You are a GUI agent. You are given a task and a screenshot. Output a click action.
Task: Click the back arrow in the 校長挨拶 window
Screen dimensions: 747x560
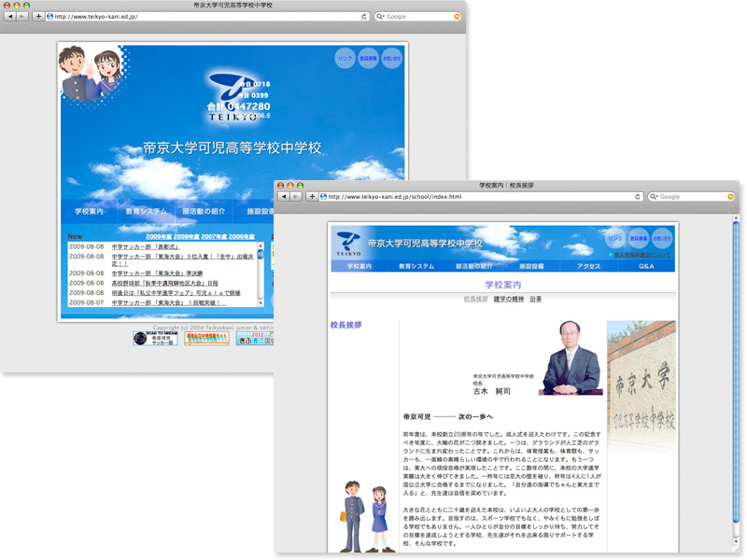tap(285, 197)
